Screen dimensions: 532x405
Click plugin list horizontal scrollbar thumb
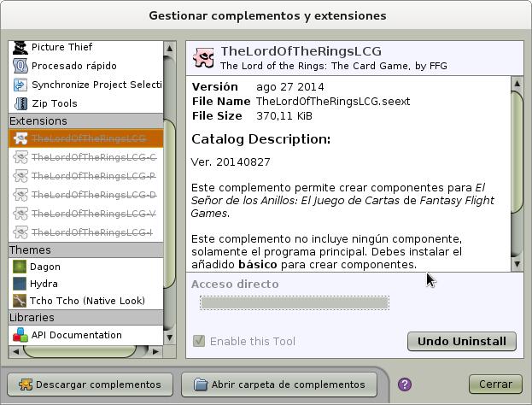[x=79, y=352]
